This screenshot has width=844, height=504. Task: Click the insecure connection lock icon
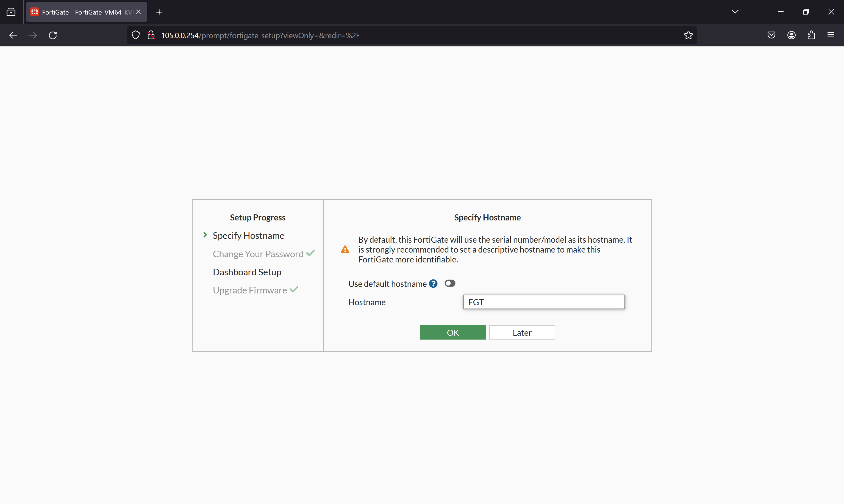click(x=151, y=35)
